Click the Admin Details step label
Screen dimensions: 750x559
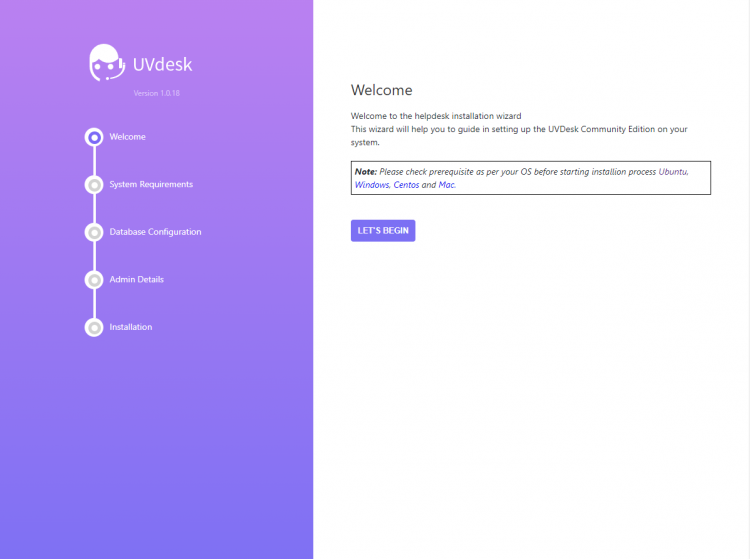[136, 279]
